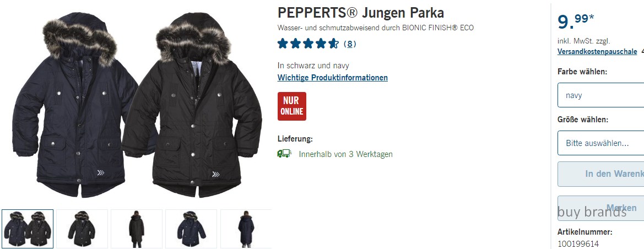Open the Größe wählen dropdown
644x249 pixels.
(x=601, y=143)
